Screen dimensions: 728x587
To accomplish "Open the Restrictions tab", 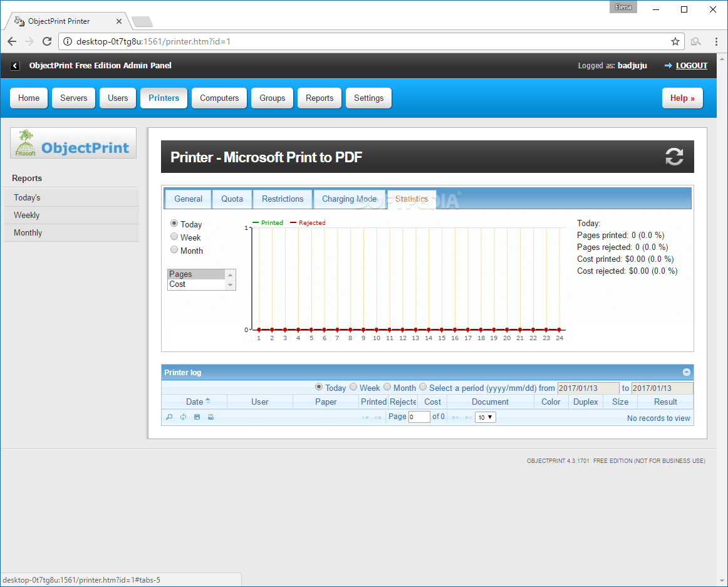I will (283, 199).
